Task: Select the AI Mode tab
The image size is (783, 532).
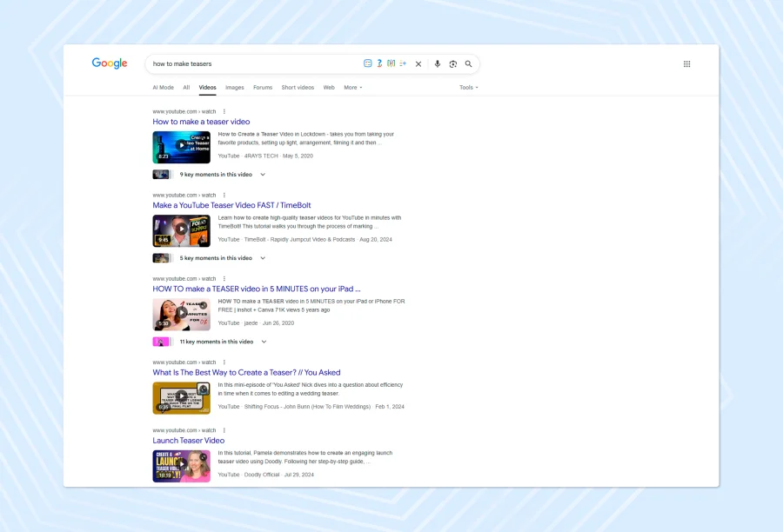Action: [x=164, y=88]
